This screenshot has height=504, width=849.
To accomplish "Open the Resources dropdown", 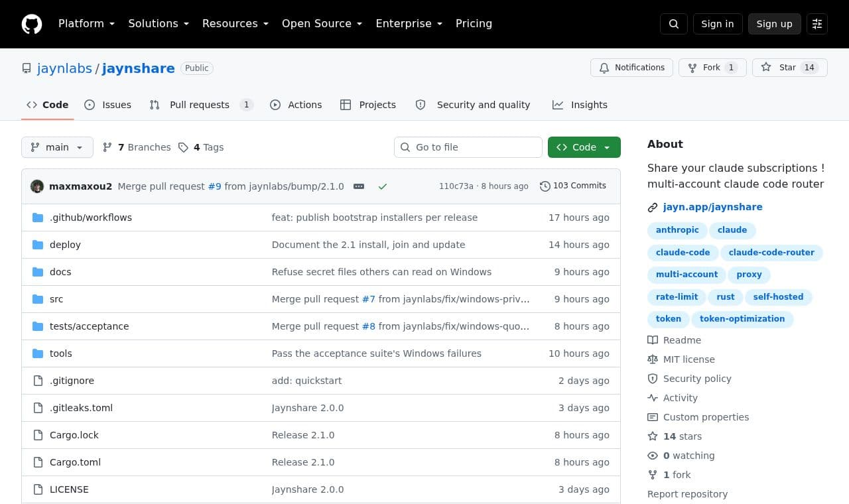I will [235, 24].
